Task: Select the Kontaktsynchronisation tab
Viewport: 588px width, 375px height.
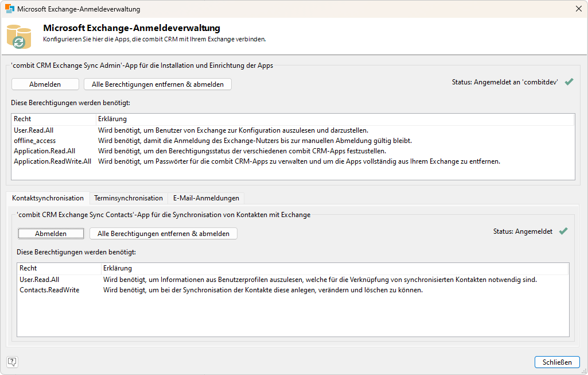Action: [x=48, y=198]
